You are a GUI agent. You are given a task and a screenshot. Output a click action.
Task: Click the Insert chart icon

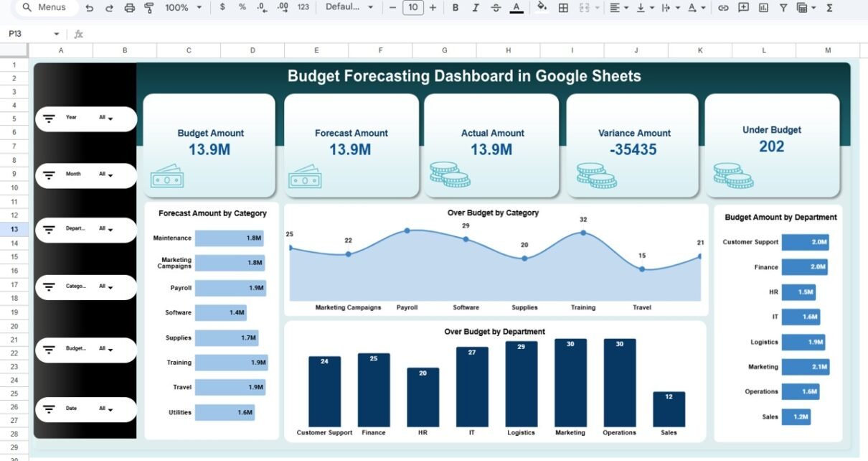[763, 8]
